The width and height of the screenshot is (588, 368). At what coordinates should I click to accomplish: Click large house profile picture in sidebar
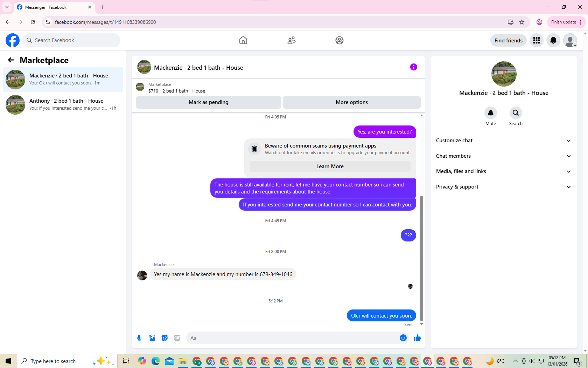click(504, 74)
